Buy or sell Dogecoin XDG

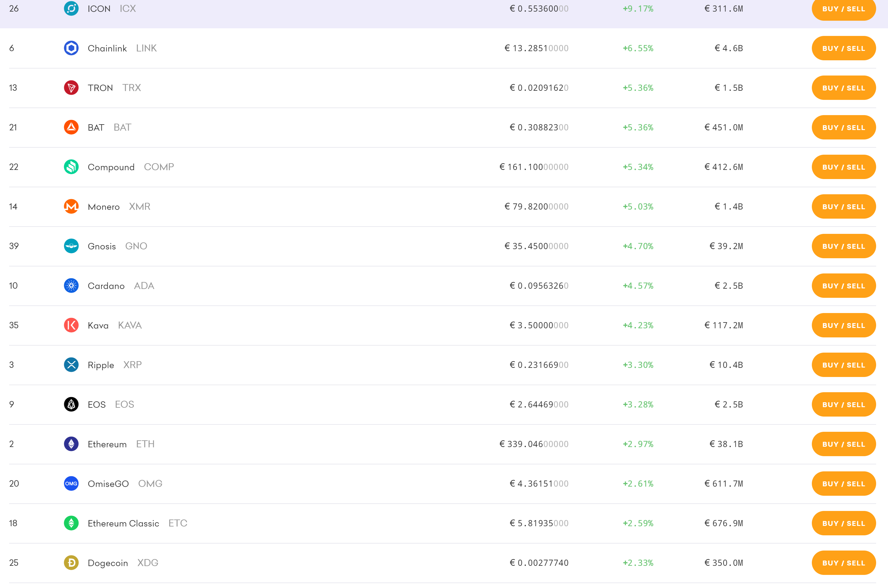844,563
